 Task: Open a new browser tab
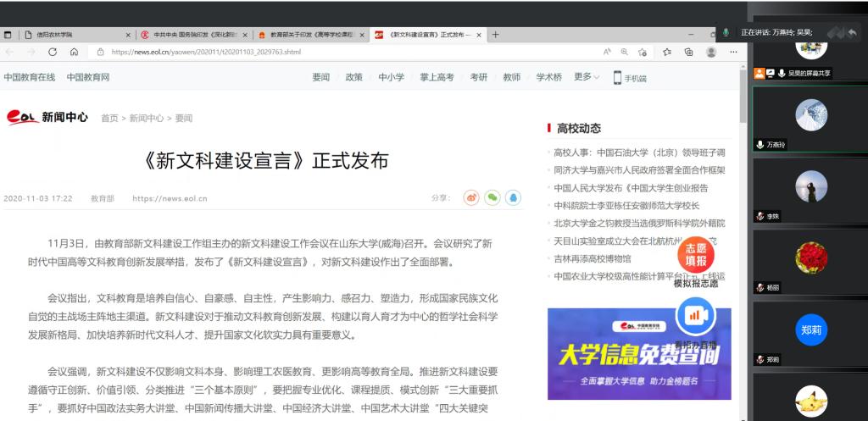click(496, 35)
